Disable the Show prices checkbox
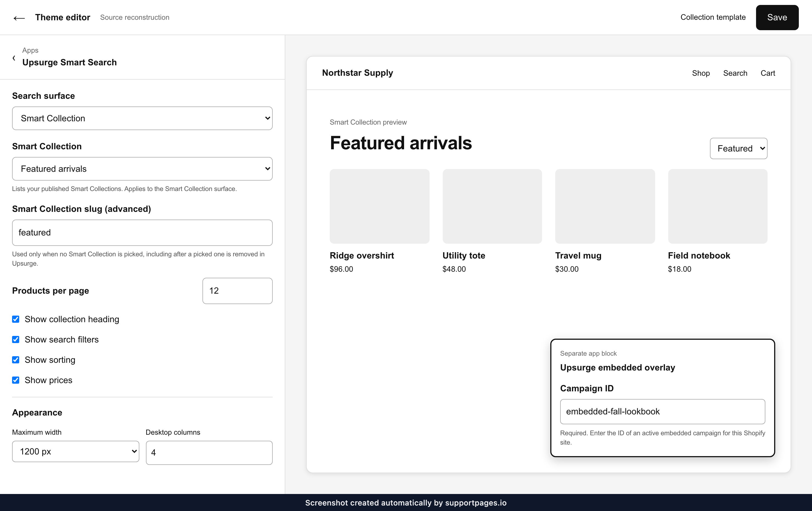This screenshot has height=511, width=812. coord(16,380)
